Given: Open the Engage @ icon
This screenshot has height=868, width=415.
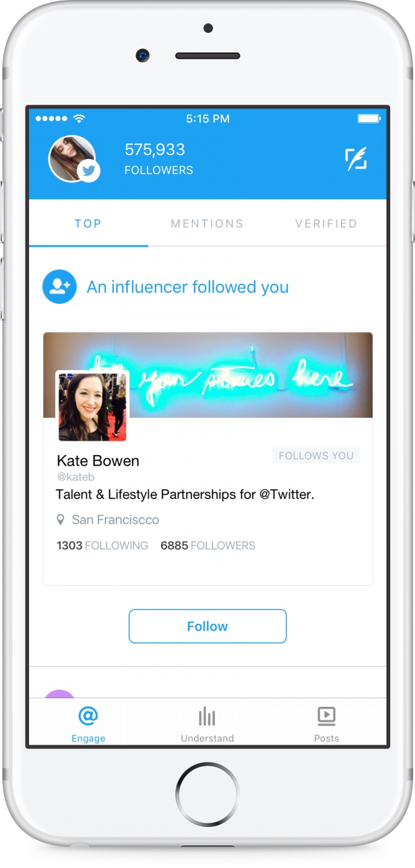Looking at the screenshot, I should point(88,717).
